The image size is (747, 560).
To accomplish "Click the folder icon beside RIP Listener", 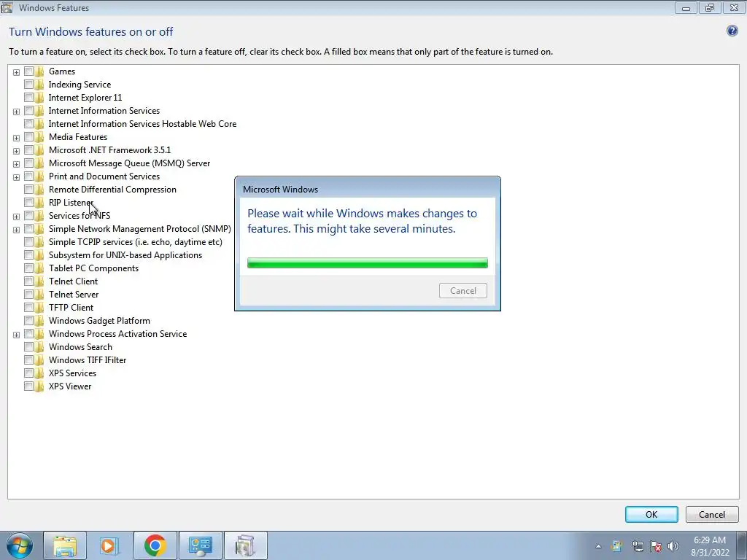I will [x=39, y=203].
